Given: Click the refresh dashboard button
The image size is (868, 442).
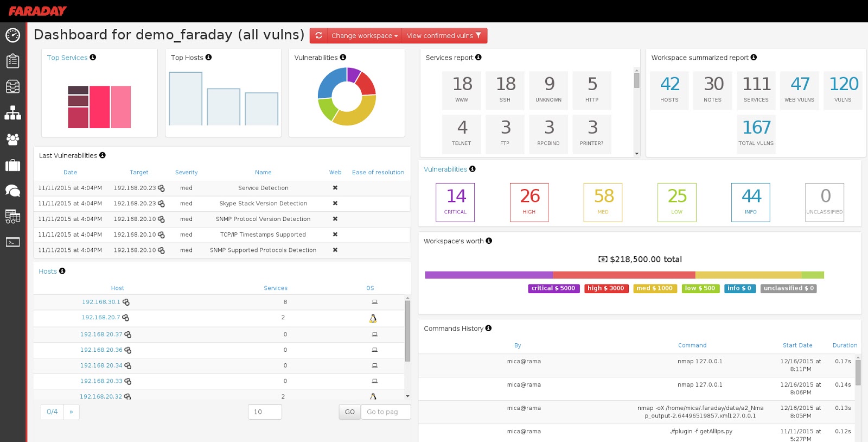Looking at the screenshot, I should (x=318, y=36).
